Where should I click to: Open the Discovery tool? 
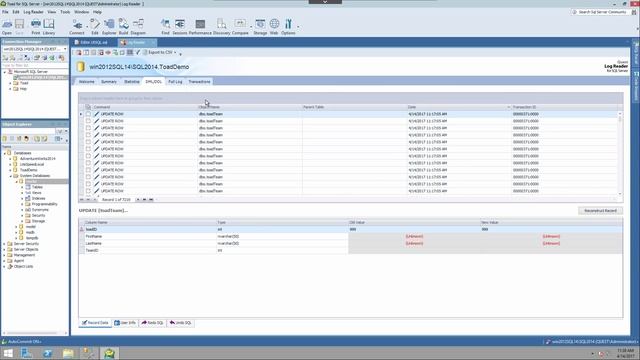point(222,27)
